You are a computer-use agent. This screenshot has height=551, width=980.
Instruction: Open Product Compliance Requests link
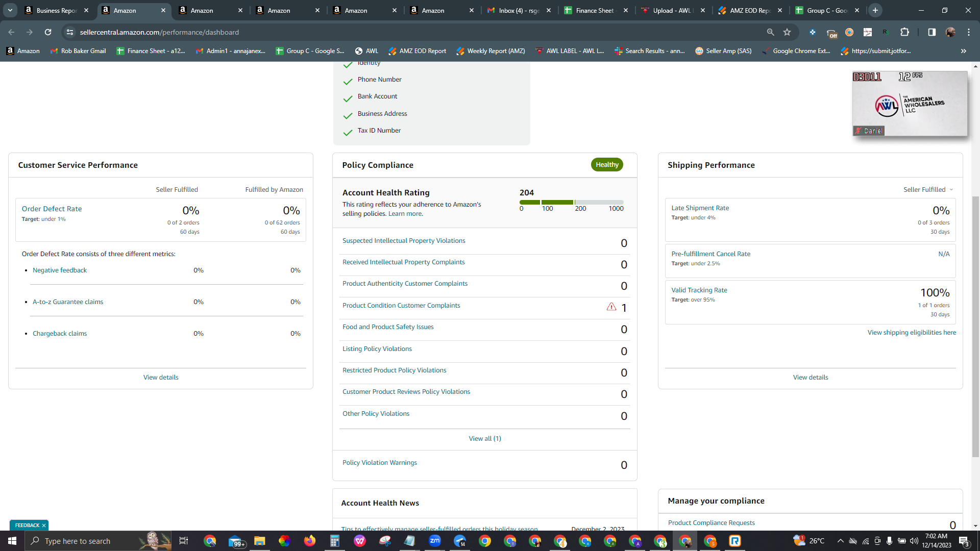coord(711,523)
